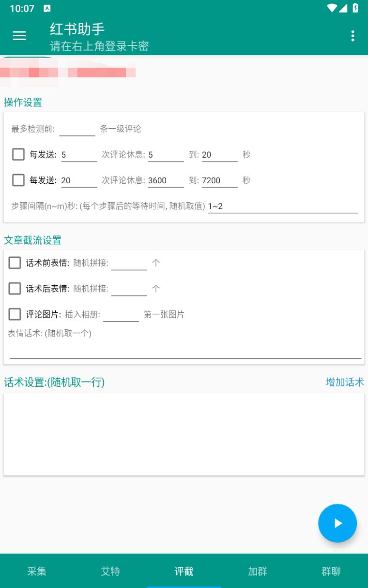Open the 加群 tab
This screenshot has width=368, height=588.
[257, 572]
